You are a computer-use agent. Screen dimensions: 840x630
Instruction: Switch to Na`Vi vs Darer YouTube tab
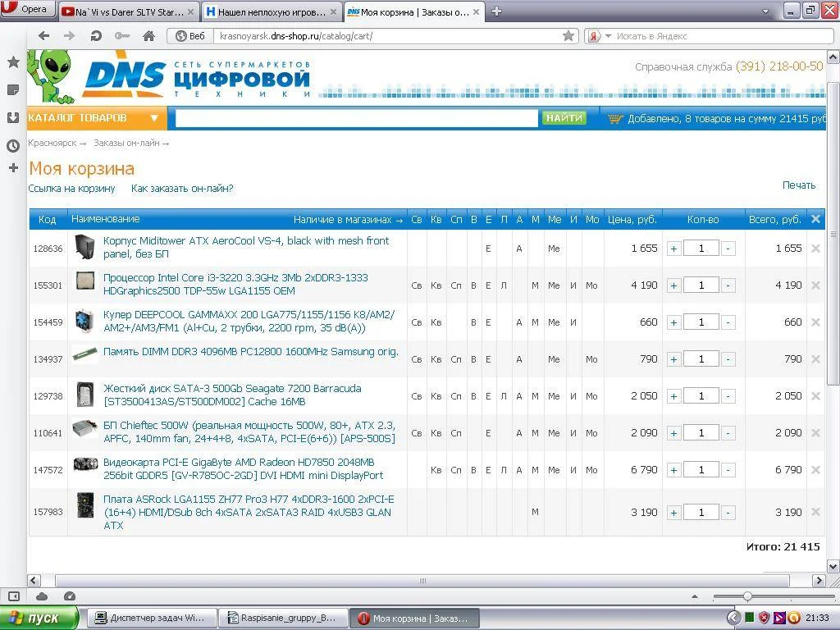[x=129, y=11]
